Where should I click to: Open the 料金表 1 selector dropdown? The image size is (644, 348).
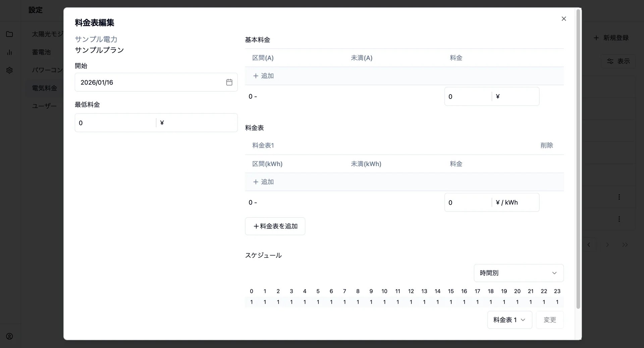point(509,320)
